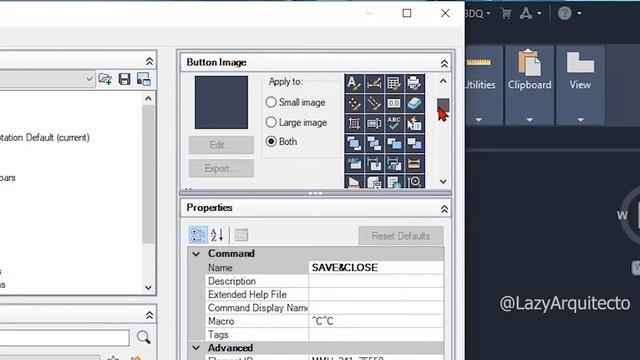The image size is (640, 360).
Task: Expand the Clipboard ribbon panel arrow
Action: [529, 120]
